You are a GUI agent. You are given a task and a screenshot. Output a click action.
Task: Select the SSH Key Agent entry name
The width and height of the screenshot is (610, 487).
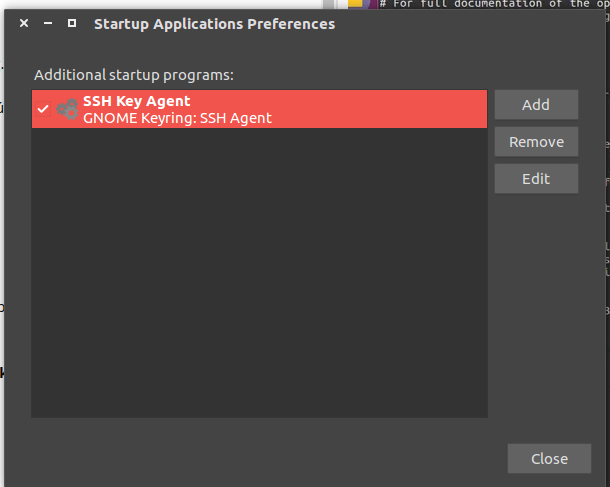tap(136, 101)
